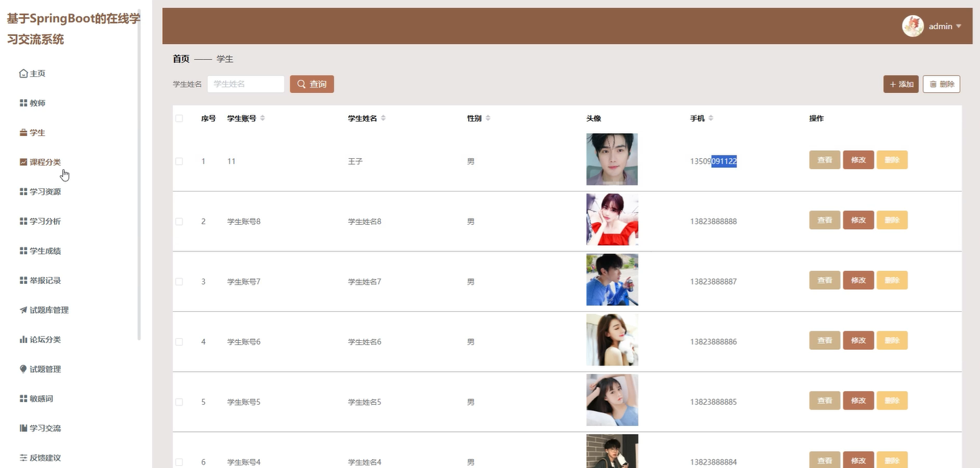This screenshot has width=980, height=468.
Task: Click the sidebar vertical scrollbar
Action: 139,173
